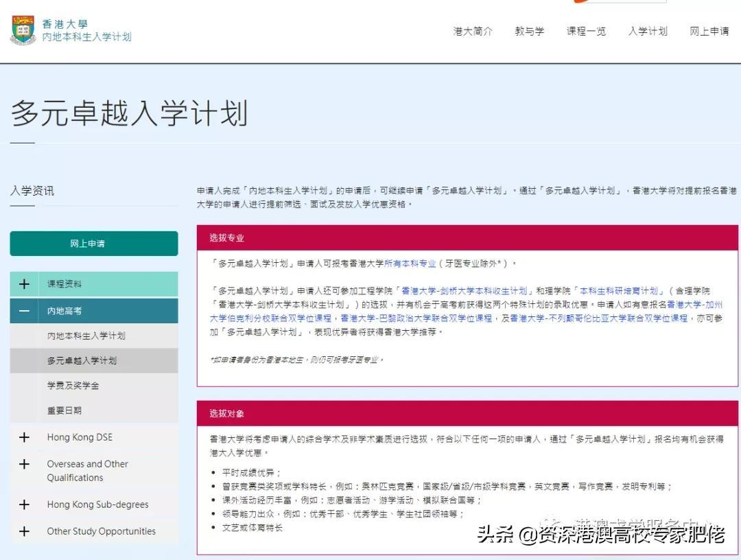Click 内地本科生入学计划 header subtitle
Image resolution: width=741 pixels, height=560 pixels.
click(86, 37)
